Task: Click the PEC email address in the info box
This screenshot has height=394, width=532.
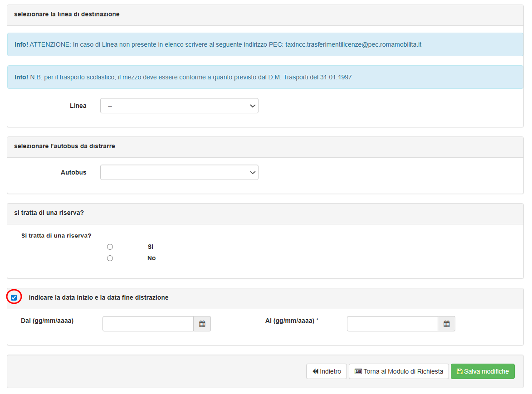Action: point(353,44)
